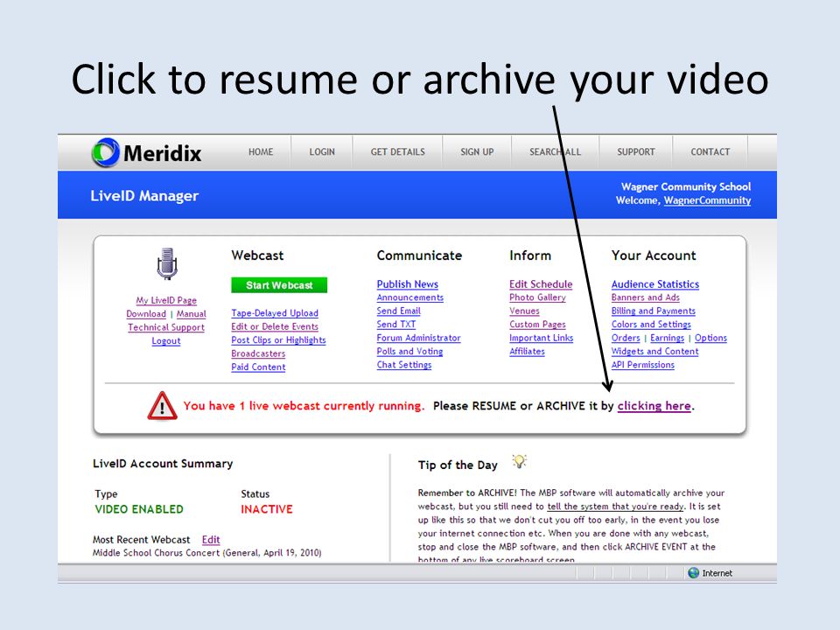The height and width of the screenshot is (630, 840).
Task: Click the Orders link
Action: coord(626,338)
